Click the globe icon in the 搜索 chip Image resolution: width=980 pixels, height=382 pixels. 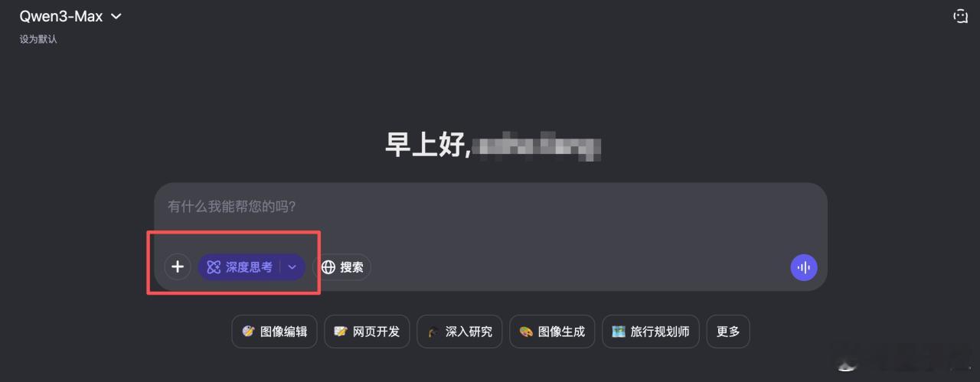click(x=328, y=267)
